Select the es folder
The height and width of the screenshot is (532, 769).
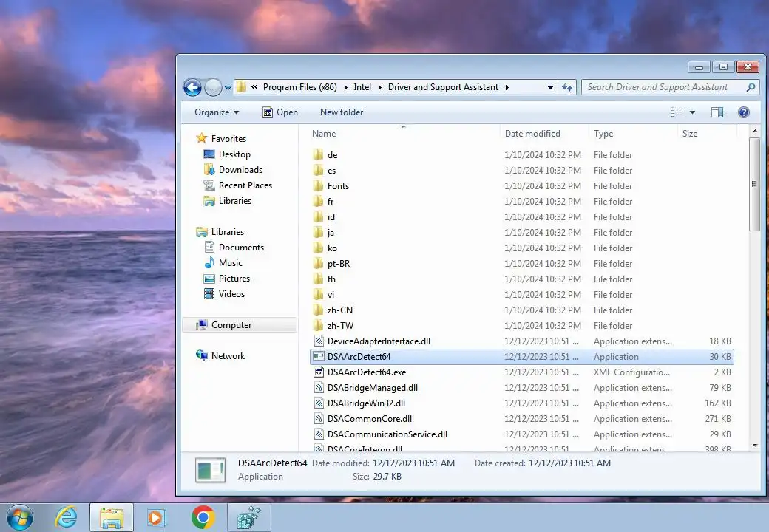[x=522, y=171]
